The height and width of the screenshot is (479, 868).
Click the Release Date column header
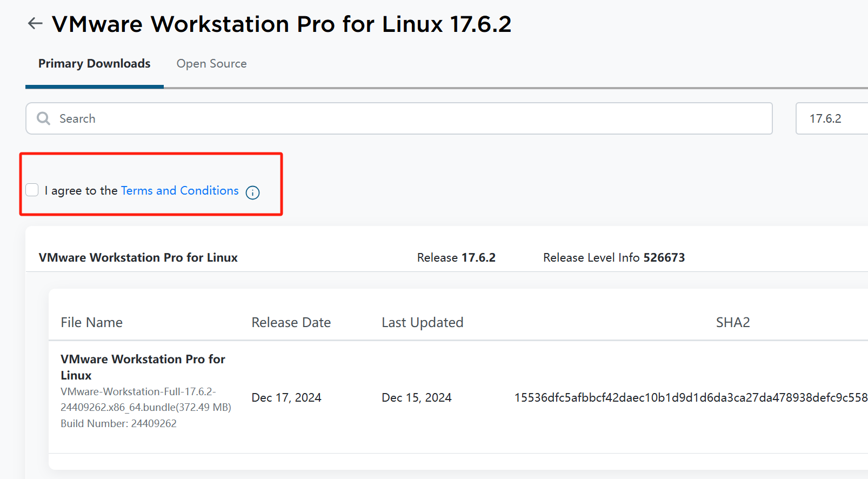point(291,322)
